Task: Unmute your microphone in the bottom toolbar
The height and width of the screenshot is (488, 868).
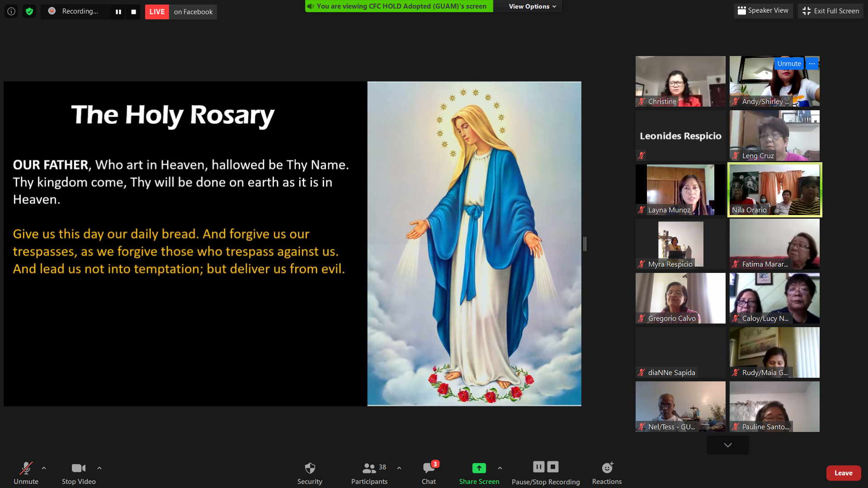Action: pos(26,473)
